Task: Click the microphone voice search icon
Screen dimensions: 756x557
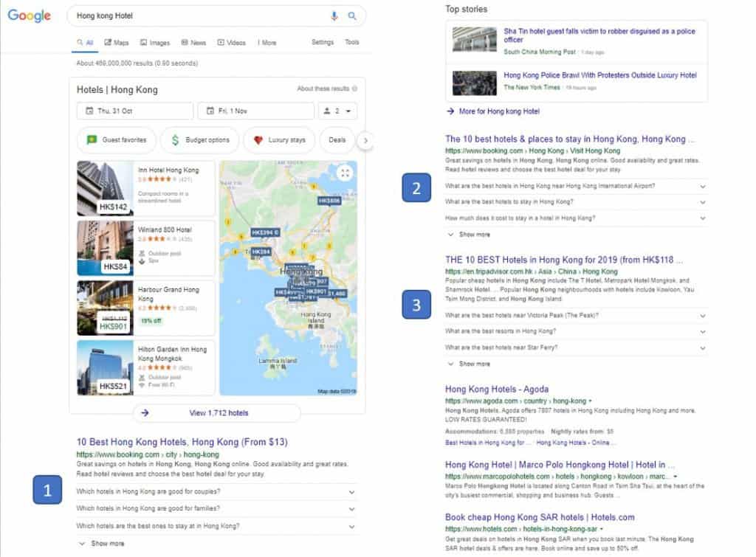Action: pyautogui.click(x=334, y=15)
